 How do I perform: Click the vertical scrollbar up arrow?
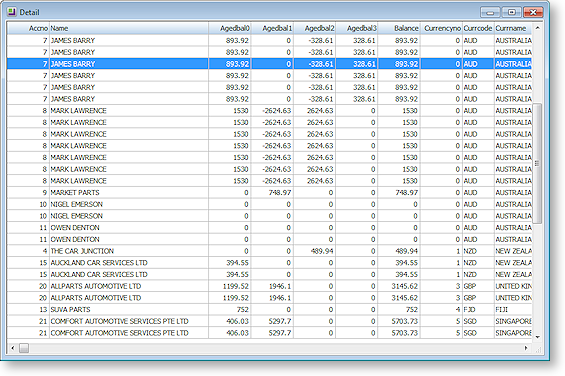pyautogui.click(x=537, y=28)
